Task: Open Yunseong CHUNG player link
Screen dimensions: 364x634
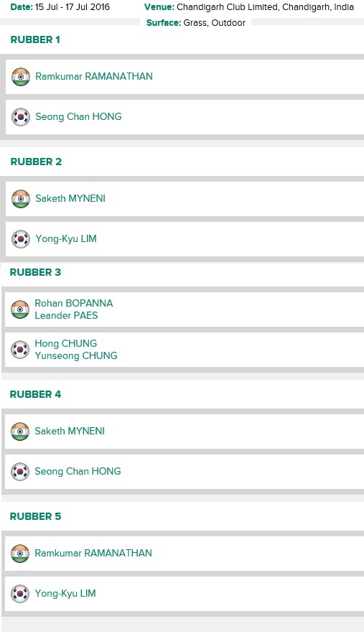Action: coord(76,356)
